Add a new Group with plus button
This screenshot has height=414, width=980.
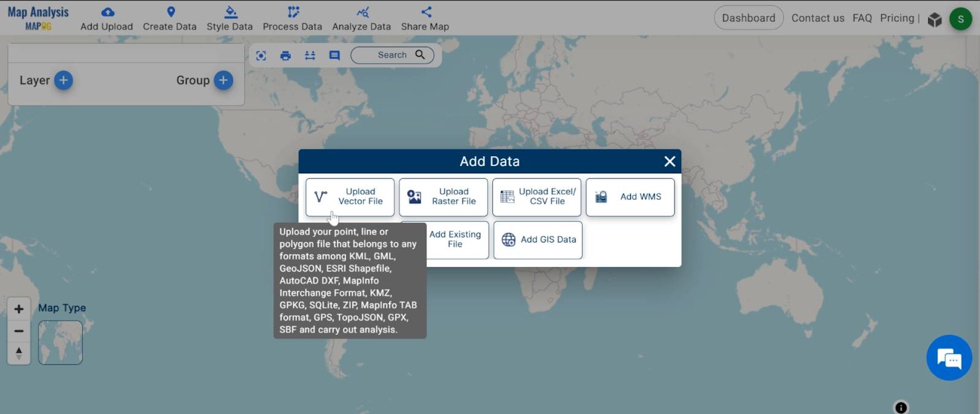(224, 80)
